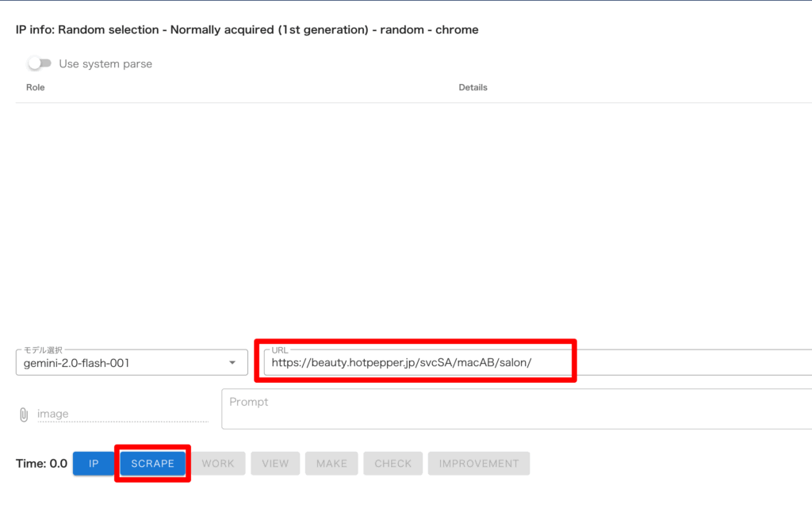Click the model selection dropdown arrow
Image resolution: width=812 pixels, height=512 pixels.
point(232,363)
